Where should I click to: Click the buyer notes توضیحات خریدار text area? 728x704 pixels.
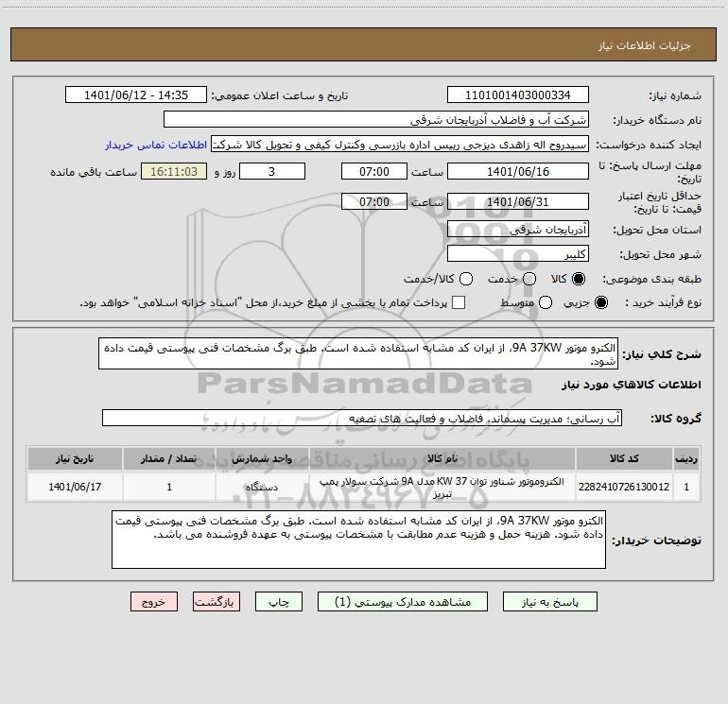(358, 540)
